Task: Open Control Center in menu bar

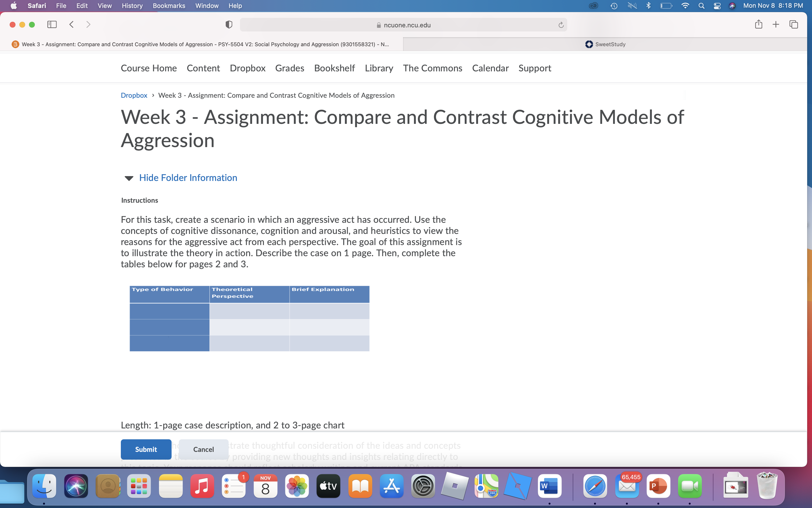Action: coord(717,6)
